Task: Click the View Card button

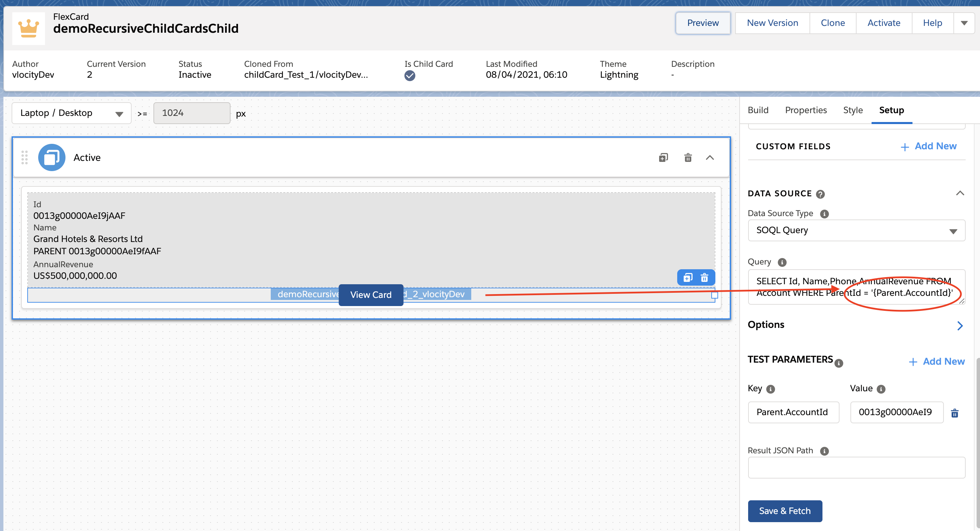Action: tap(371, 295)
